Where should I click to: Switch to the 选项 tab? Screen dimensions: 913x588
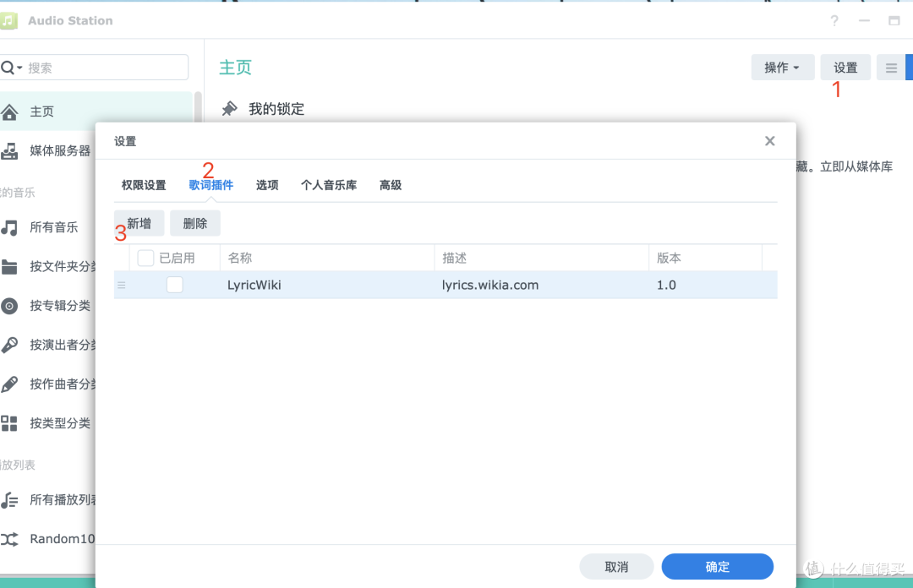[267, 185]
